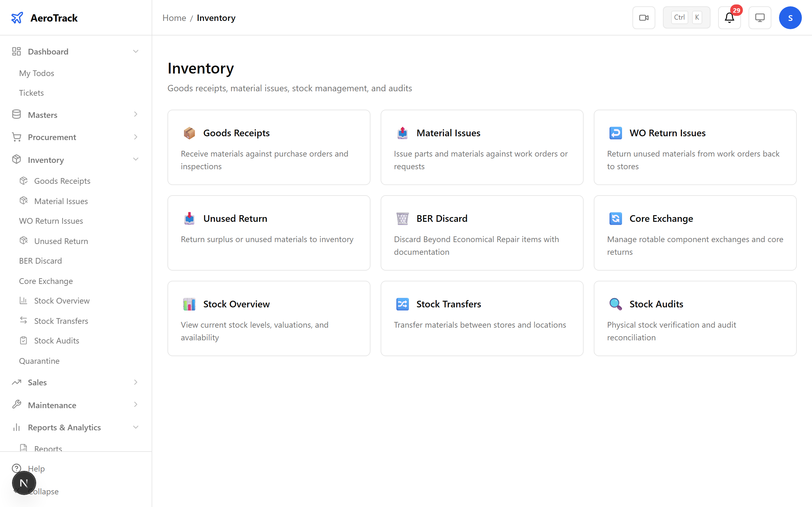
Task: Open notifications bell with 29 badge
Action: tap(729, 18)
